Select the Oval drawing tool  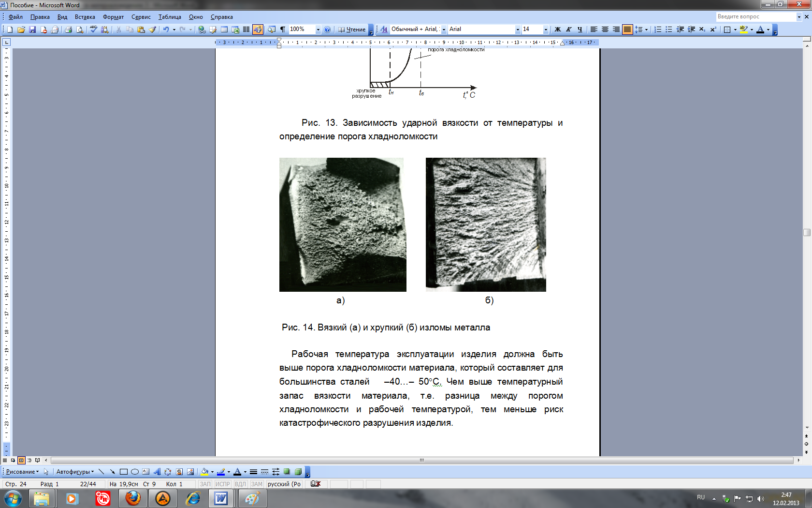pos(135,472)
